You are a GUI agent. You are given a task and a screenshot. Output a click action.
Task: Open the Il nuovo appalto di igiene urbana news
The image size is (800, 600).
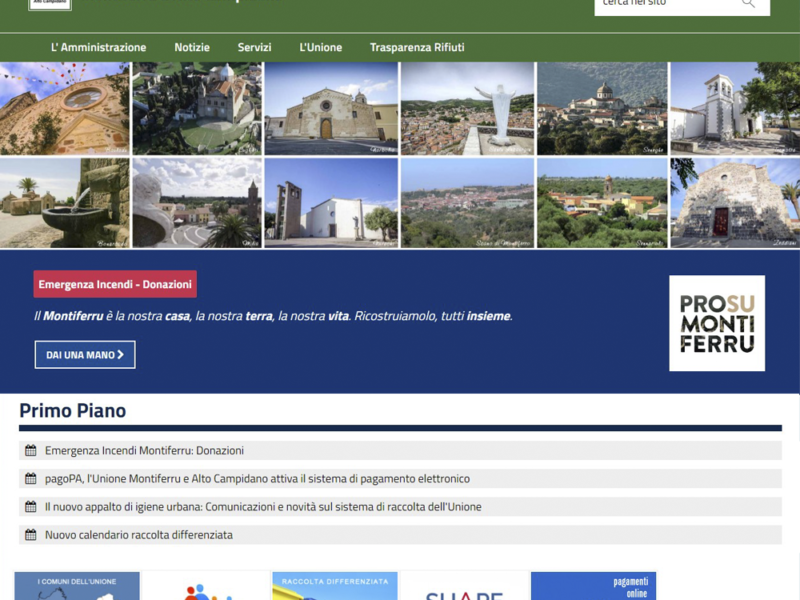(x=263, y=507)
